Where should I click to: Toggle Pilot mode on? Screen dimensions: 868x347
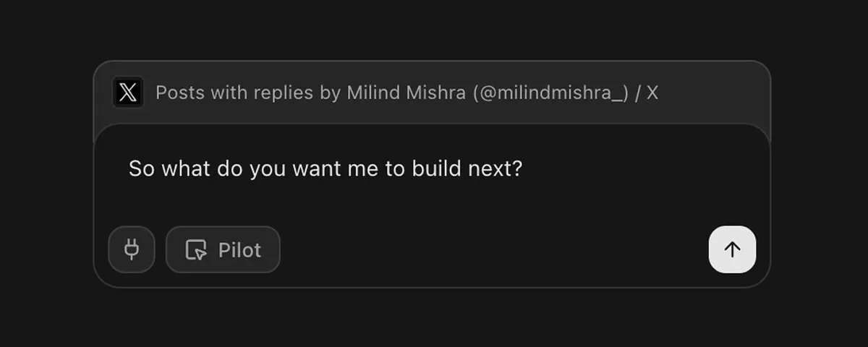click(223, 249)
